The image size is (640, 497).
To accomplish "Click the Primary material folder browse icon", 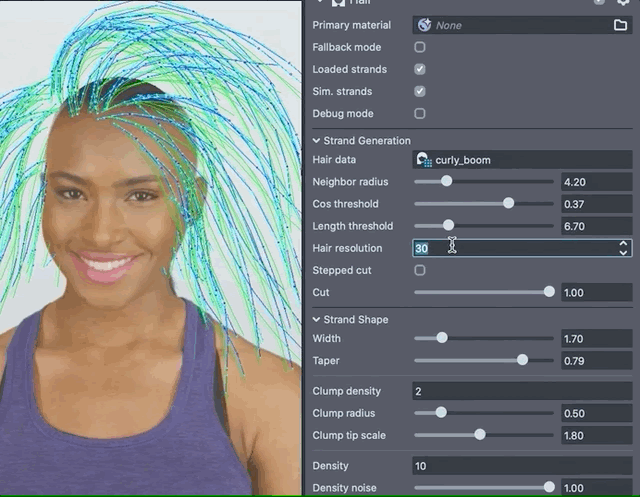I will tap(620, 25).
